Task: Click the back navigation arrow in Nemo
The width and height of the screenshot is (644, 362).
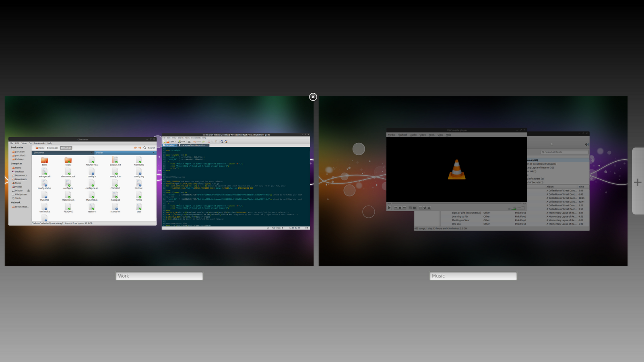Action: pos(136,148)
